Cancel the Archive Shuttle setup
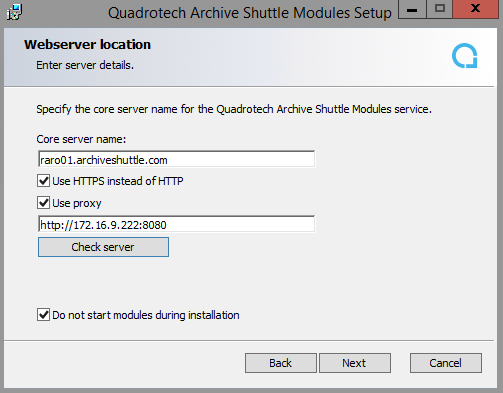Image resolution: width=503 pixels, height=393 pixels. click(446, 363)
